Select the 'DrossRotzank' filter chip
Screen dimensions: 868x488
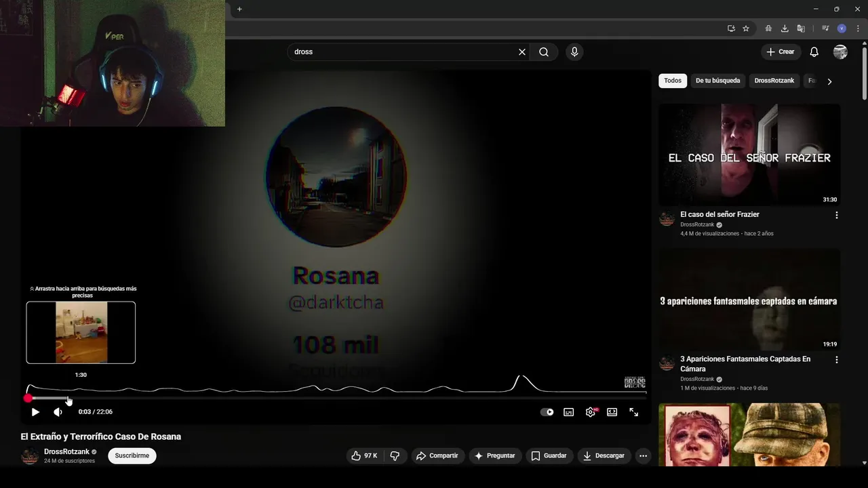(x=774, y=81)
